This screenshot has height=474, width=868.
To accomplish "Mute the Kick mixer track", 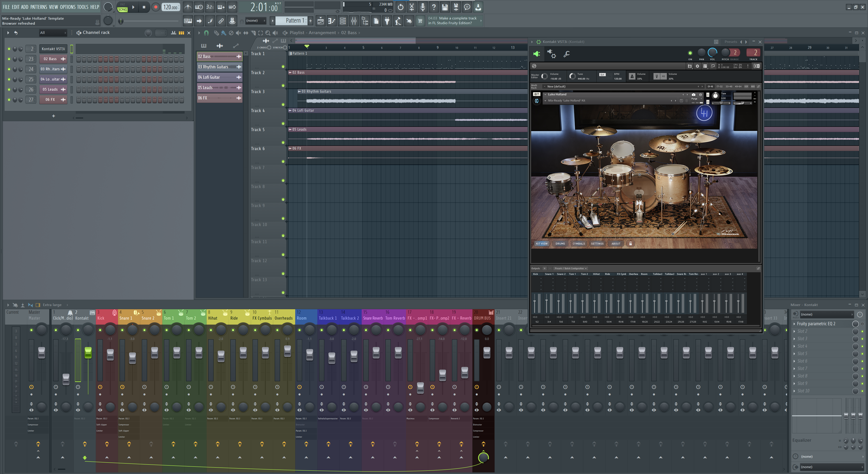I will [100, 330].
